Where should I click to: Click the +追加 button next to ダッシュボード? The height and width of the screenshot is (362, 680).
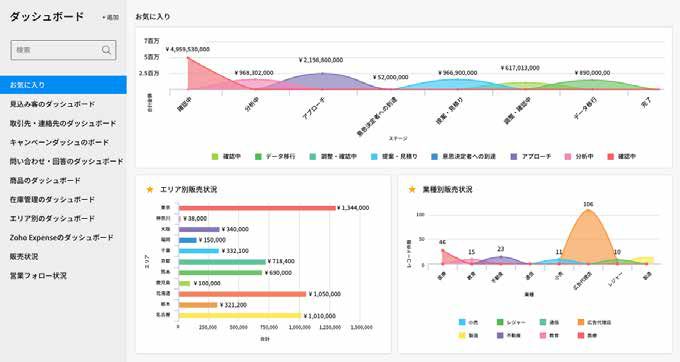coord(110,17)
